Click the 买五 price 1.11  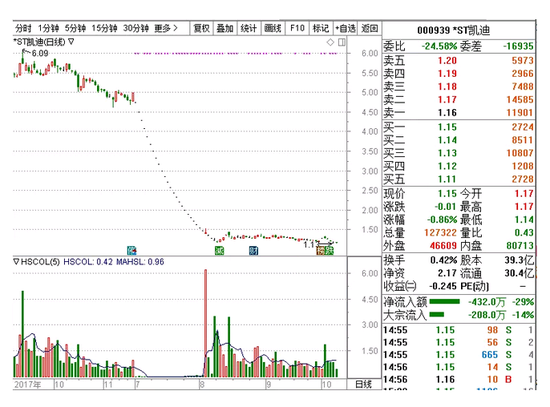click(x=447, y=179)
